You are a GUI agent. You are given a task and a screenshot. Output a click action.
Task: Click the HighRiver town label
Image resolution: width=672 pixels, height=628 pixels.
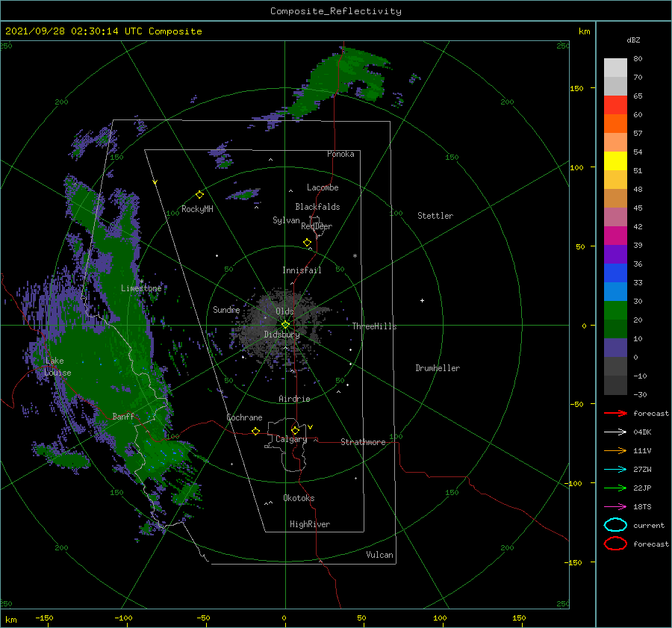pyautogui.click(x=310, y=524)
